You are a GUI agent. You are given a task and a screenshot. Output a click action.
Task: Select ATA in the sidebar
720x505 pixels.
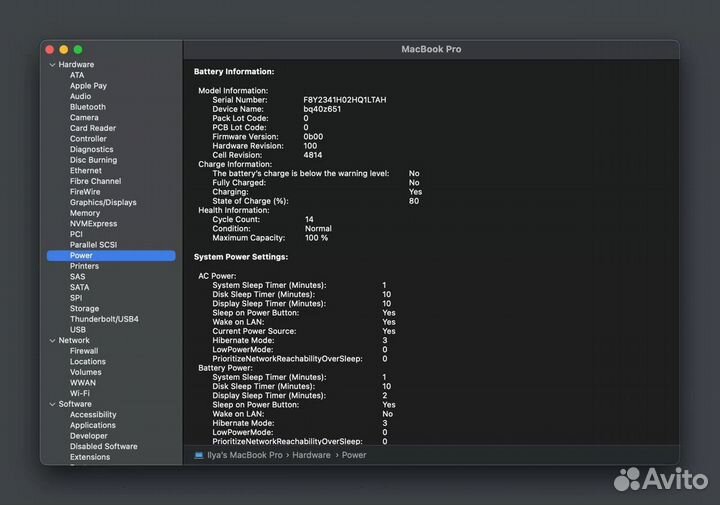pyautogui.click(x=77, y=75)
